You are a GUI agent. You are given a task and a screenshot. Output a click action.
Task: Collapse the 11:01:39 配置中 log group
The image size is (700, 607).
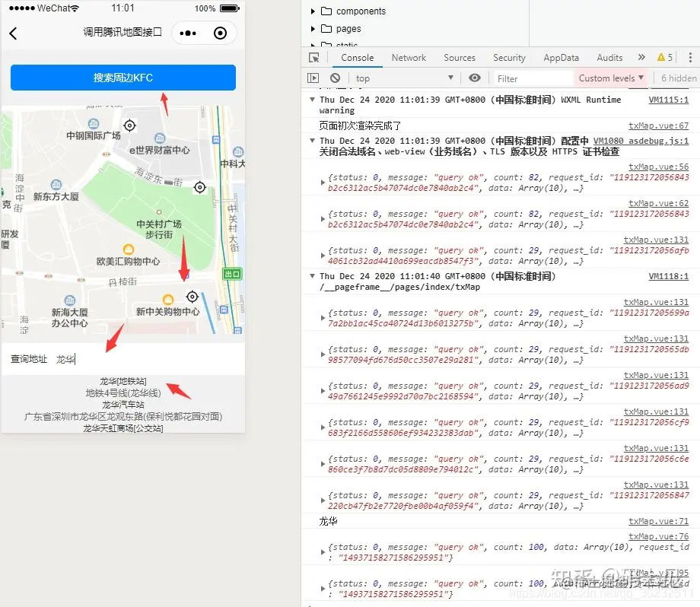tap(313, 141)
